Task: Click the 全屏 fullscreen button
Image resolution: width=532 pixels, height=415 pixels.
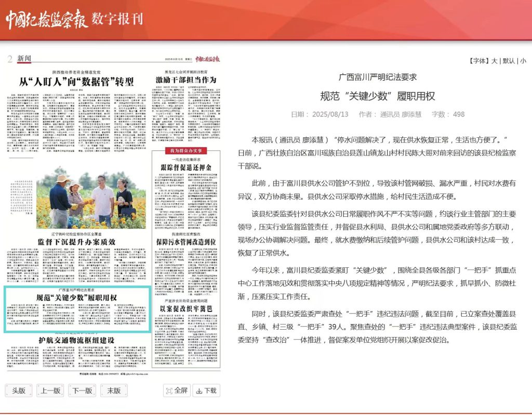Action: coord(177,391)
